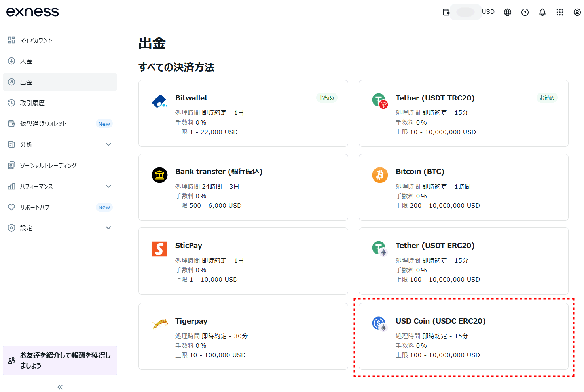Image resolution: width=584 pixels, height=392 pixels.
Task: Click 処理時間 即時約定 - 1時間 text
Action: click(x=433, y=186)
